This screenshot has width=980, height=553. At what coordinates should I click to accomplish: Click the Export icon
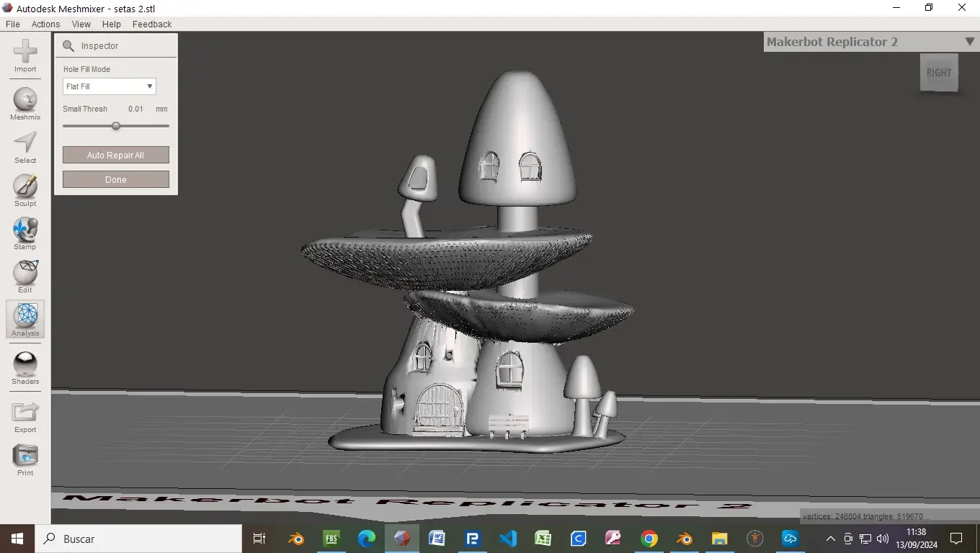pos(25,416)
